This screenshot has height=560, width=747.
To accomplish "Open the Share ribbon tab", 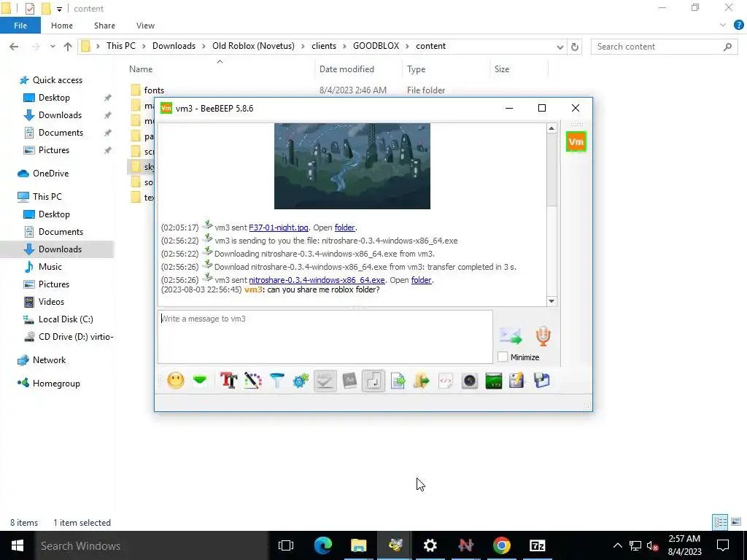I will click(104, 26).
